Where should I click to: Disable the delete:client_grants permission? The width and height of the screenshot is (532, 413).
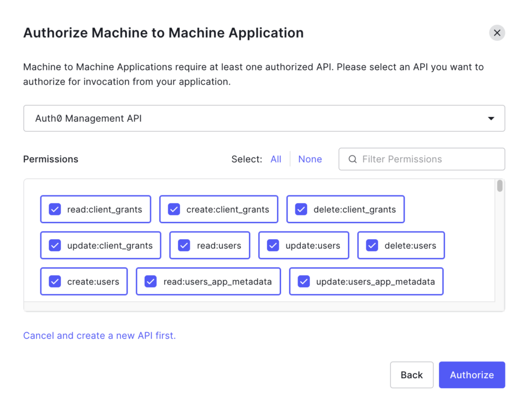301,209
